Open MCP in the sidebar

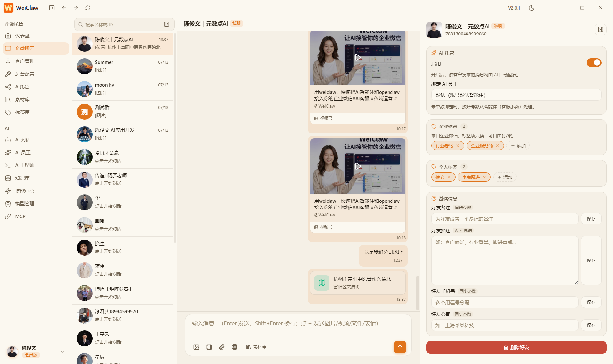[36, 216]
